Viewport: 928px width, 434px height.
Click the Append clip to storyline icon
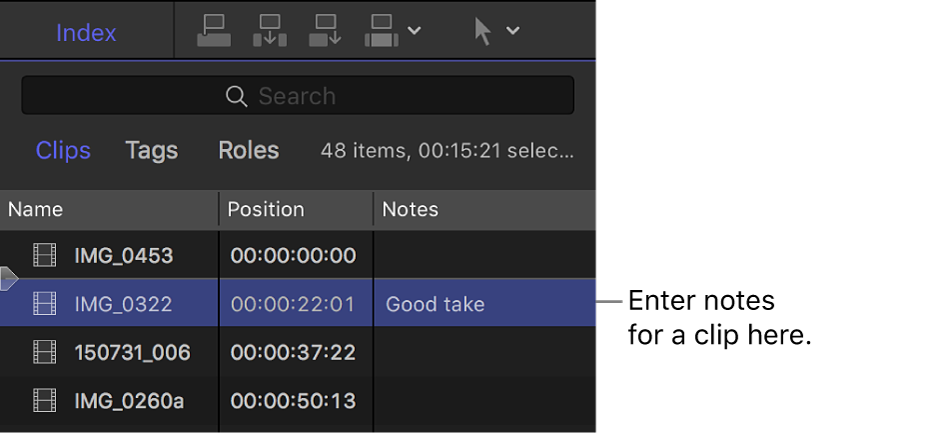pyautogui.click(x=327, y=32)
